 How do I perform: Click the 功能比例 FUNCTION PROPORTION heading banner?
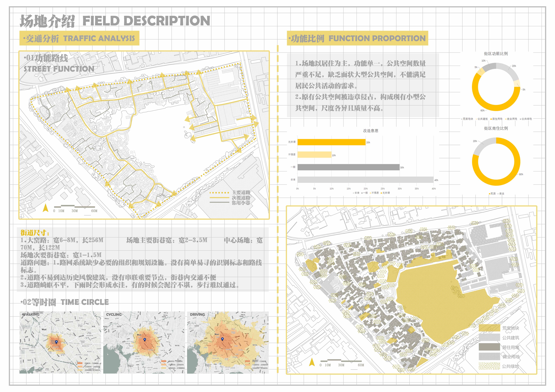(358, 38)
